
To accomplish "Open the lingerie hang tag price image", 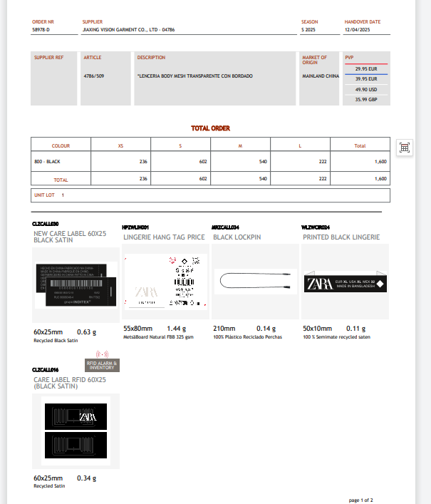I will click(165, 284).
